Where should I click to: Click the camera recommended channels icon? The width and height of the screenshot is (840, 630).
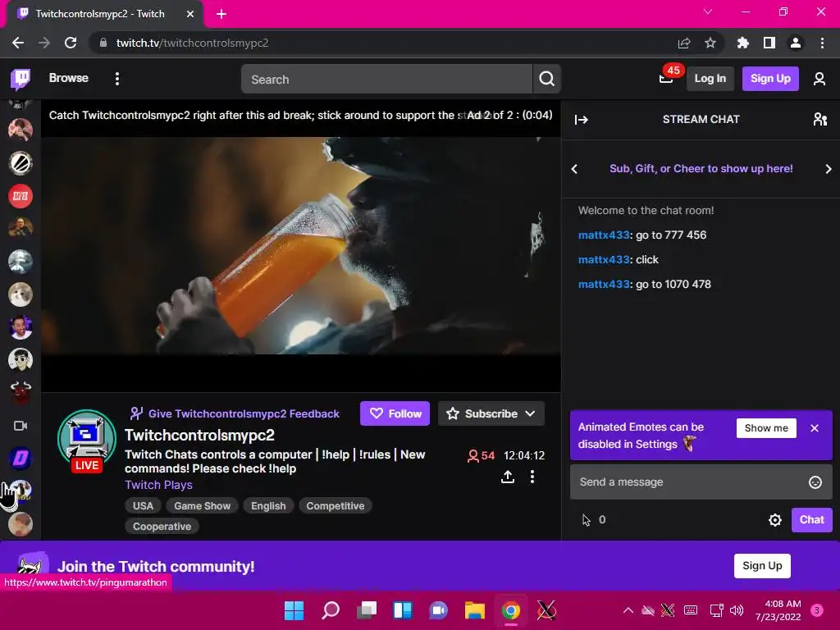(x=21, y=426)
